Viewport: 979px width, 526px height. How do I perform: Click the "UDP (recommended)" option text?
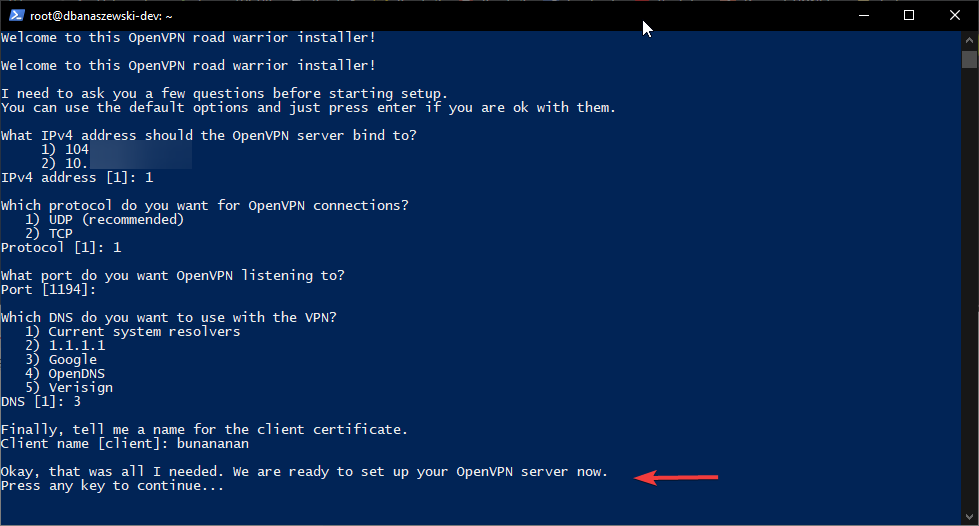point(116,219)
